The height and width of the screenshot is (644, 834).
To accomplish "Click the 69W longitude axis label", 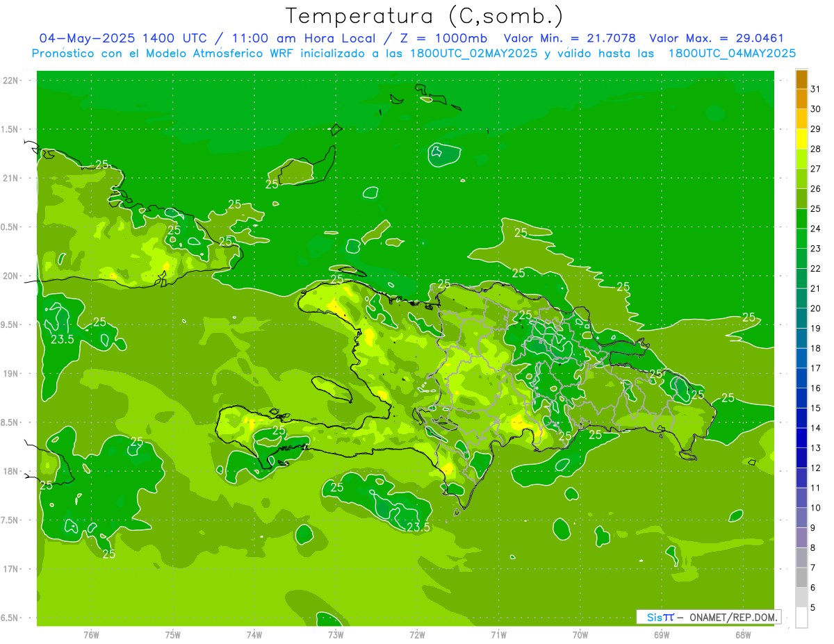I will [662, 635].
